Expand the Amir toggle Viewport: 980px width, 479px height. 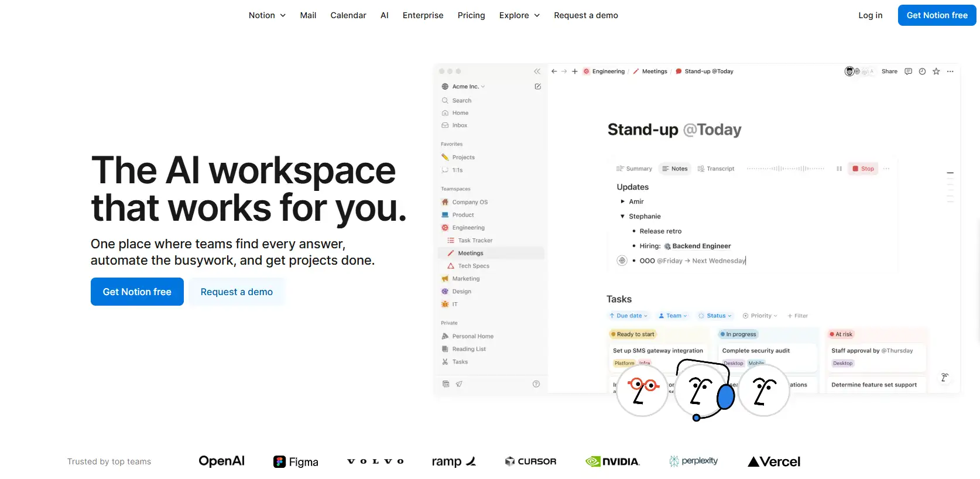click(x=622, y=201)
